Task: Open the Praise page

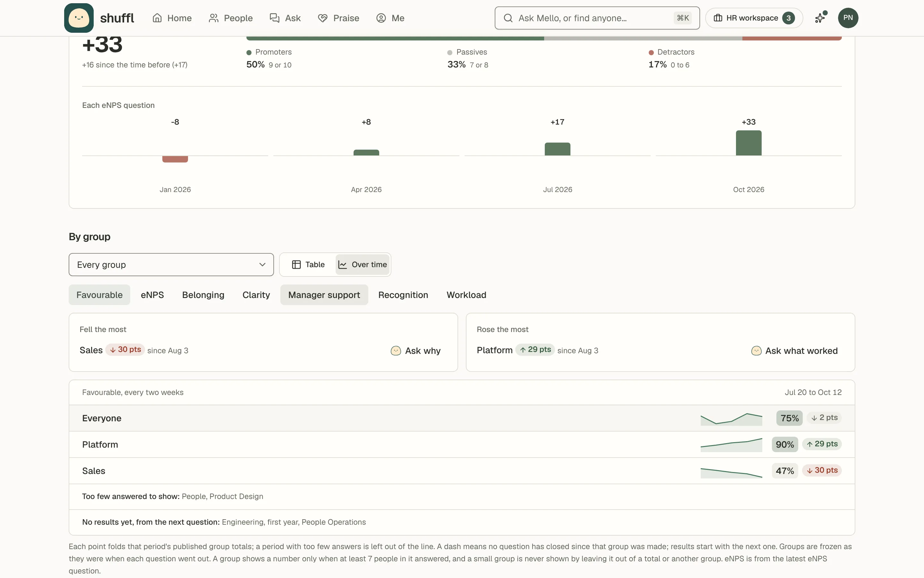Action: (338, 18)
